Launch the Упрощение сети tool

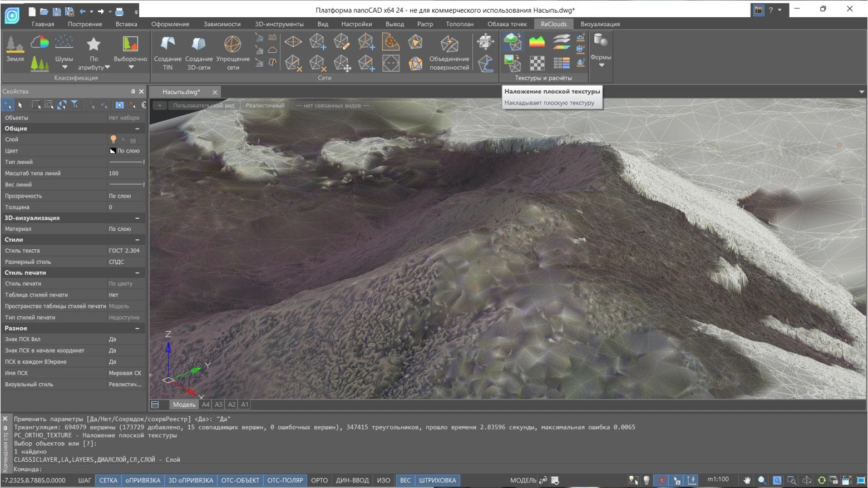(233, 45)
